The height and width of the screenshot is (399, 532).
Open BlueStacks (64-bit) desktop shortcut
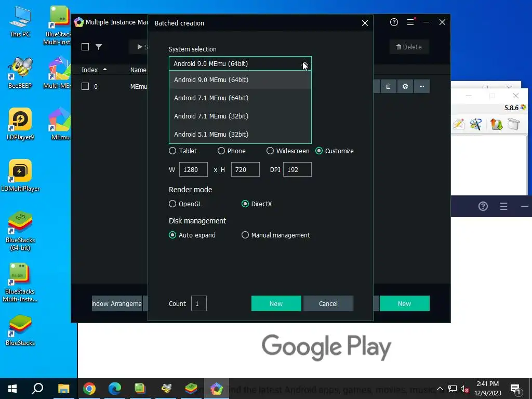pyautogui.click(x=20, y=231)
